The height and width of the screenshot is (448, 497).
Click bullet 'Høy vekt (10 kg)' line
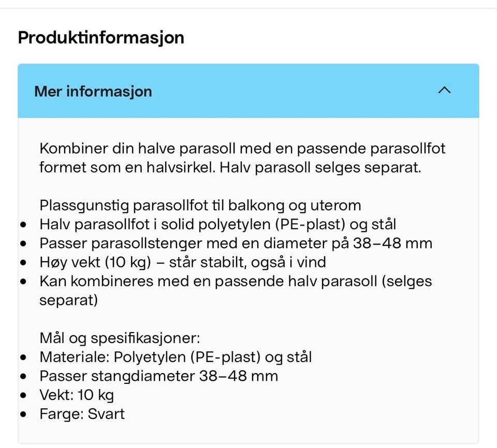click(183, 262)
